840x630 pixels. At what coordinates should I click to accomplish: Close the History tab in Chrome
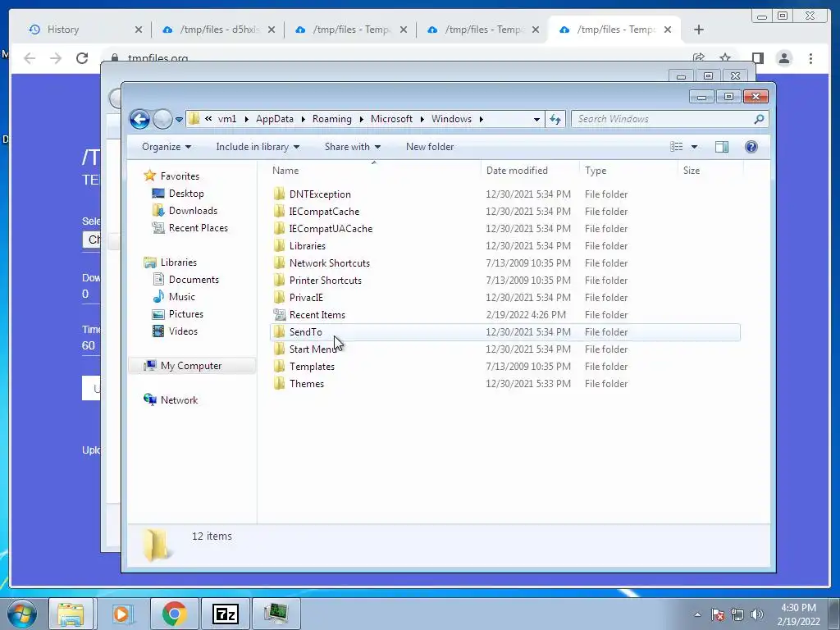(x=138, y=30)
